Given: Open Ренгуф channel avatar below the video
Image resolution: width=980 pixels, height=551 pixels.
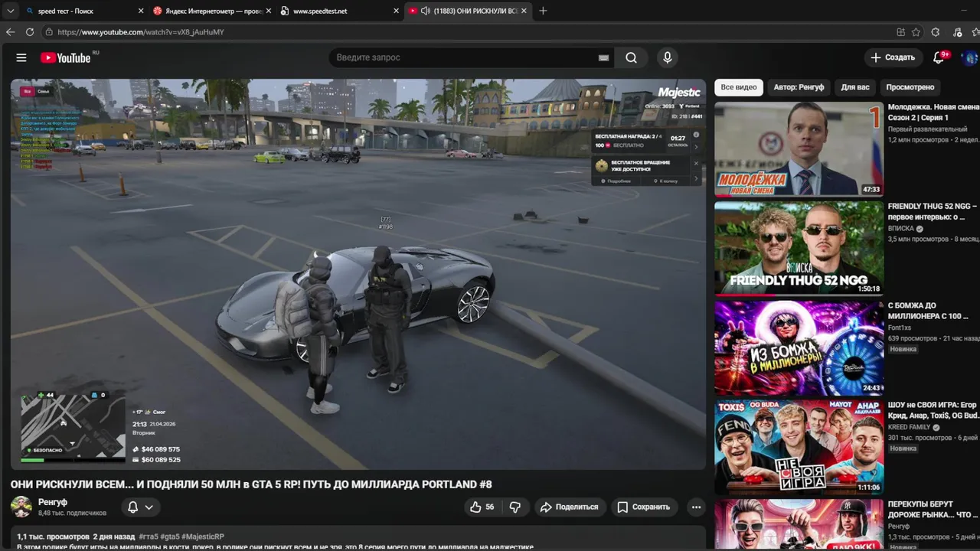Looking at the screenshot, I should pyautogui.click(x=21, y=507).
